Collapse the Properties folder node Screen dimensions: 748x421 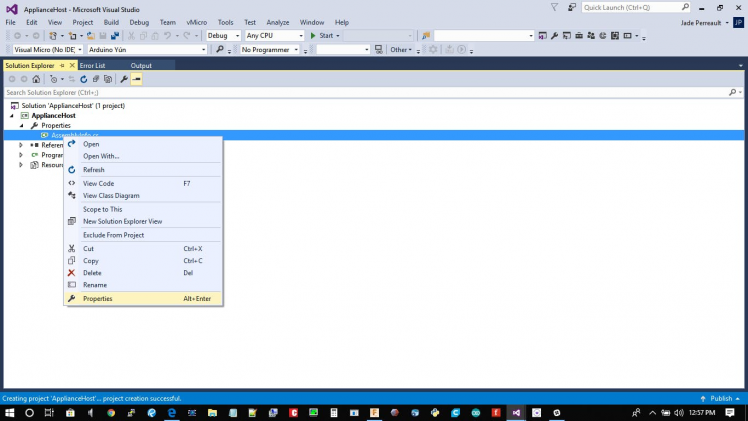(21, 126)
